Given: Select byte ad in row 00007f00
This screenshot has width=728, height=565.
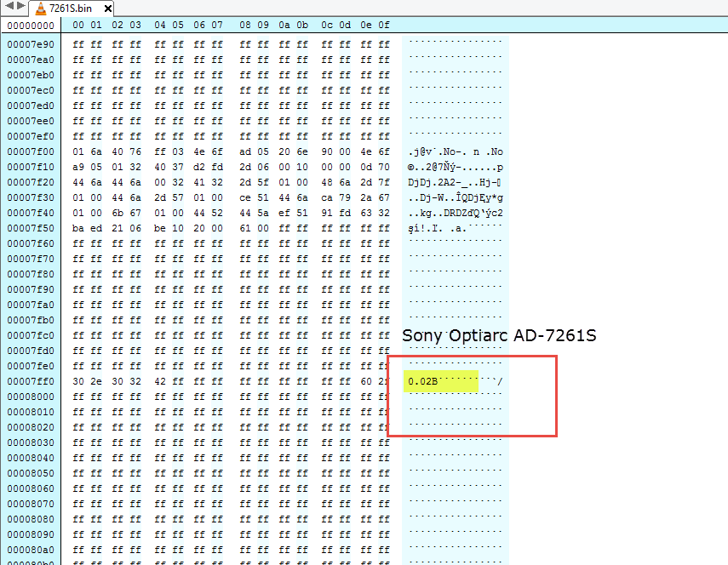Looking at the screenshot, I should [245, 151].
